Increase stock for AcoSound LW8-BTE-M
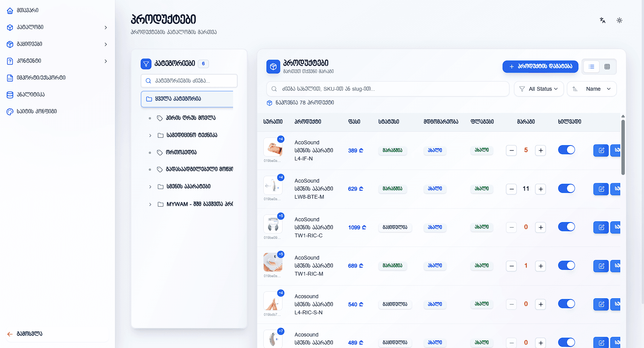Screen dimensions: 644x348 coord(540,189)
